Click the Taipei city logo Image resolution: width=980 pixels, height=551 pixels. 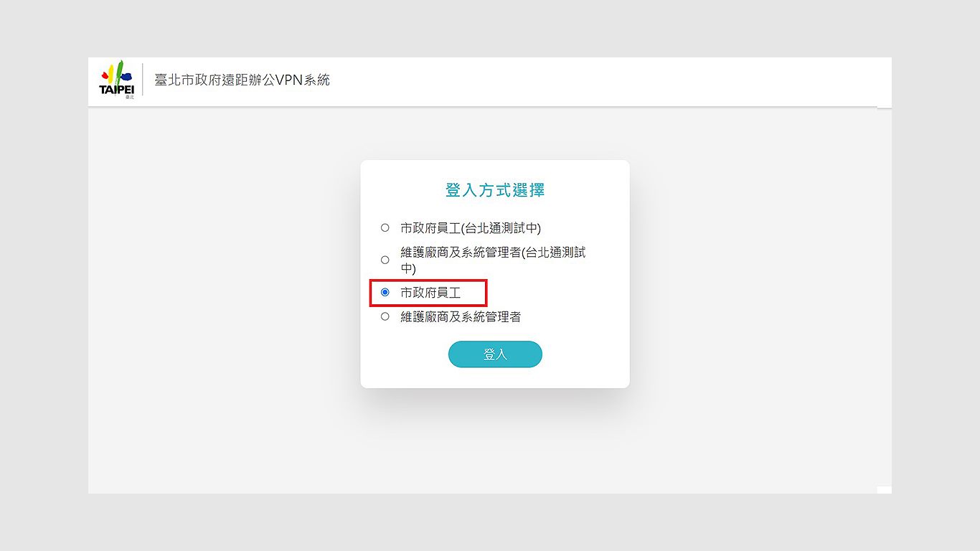click(116, 80)
